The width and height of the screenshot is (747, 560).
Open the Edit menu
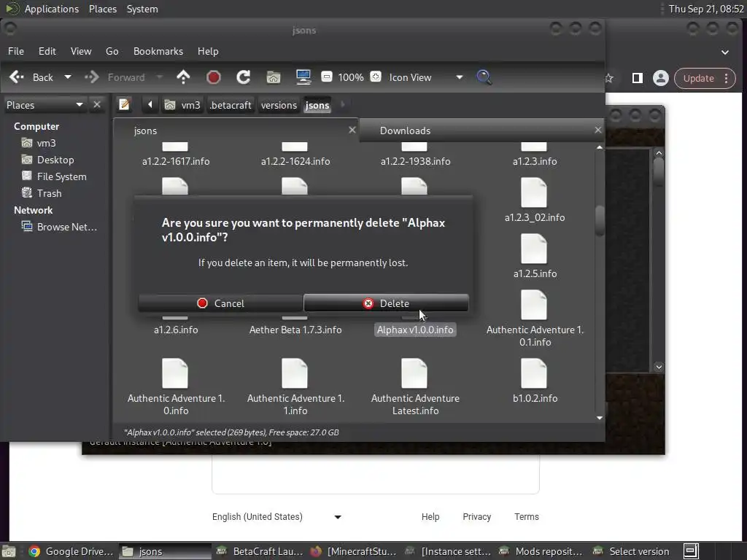47,51
